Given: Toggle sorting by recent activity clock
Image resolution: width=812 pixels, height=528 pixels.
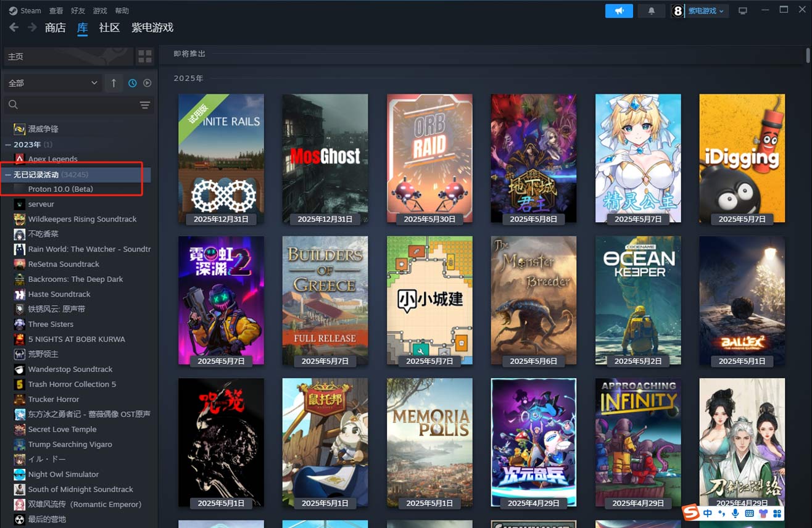Looking at the screenshot, I should pos(133,83).
